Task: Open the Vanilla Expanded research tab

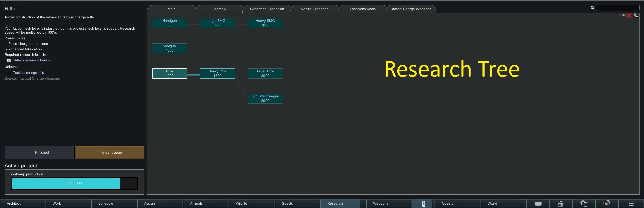Action: click(x=315, y=9)
